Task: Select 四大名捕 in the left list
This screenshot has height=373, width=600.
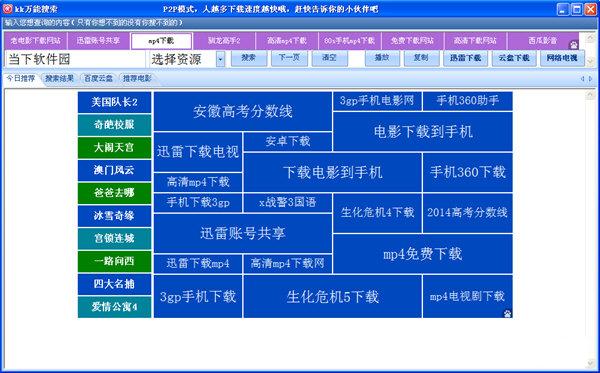Action: [114, 284]
